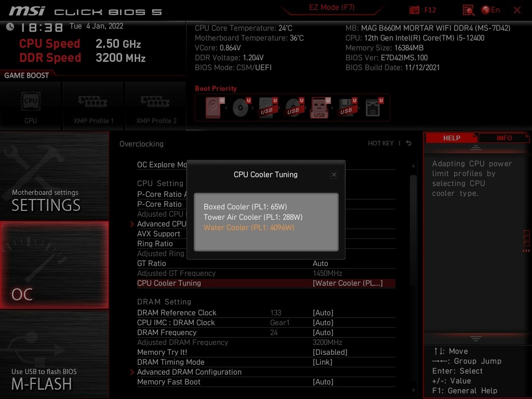This screenshot has height=399, width=532.
Task: Expand Advanced DRAM Configuration submenu
Action: pos(189,372)
